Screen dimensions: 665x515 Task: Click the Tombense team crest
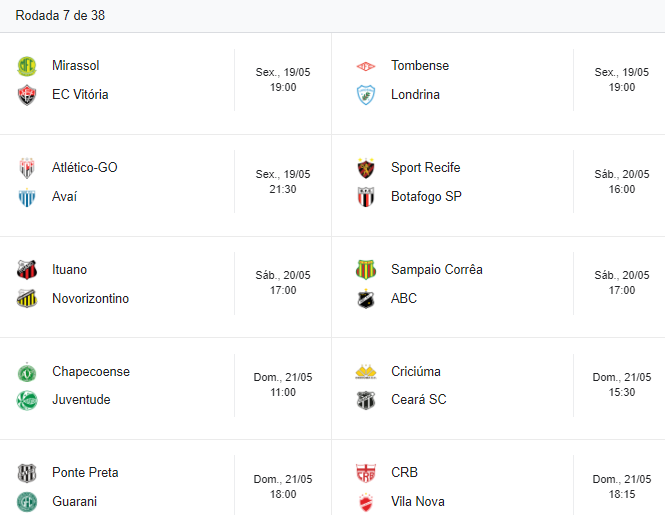click(x=366, y=66)
